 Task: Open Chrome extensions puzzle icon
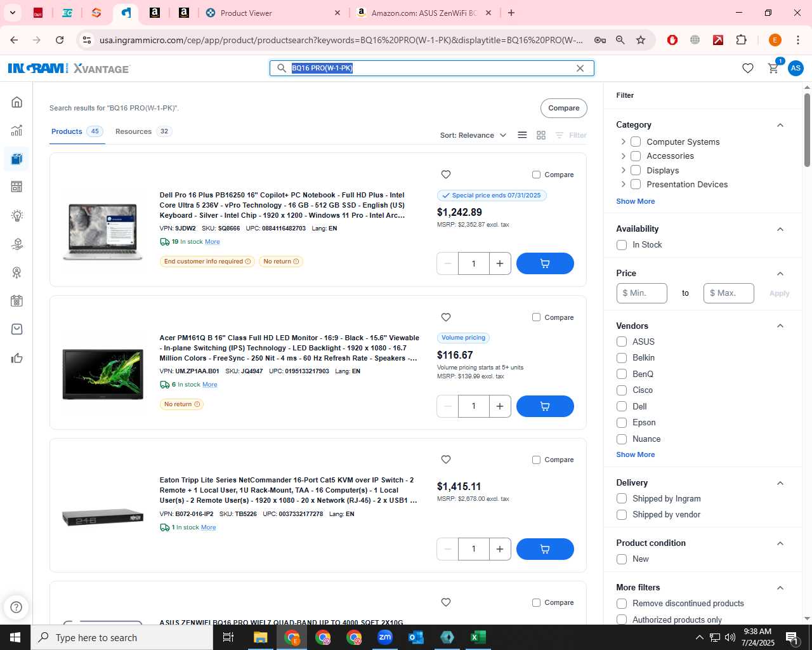pos(741,40)
